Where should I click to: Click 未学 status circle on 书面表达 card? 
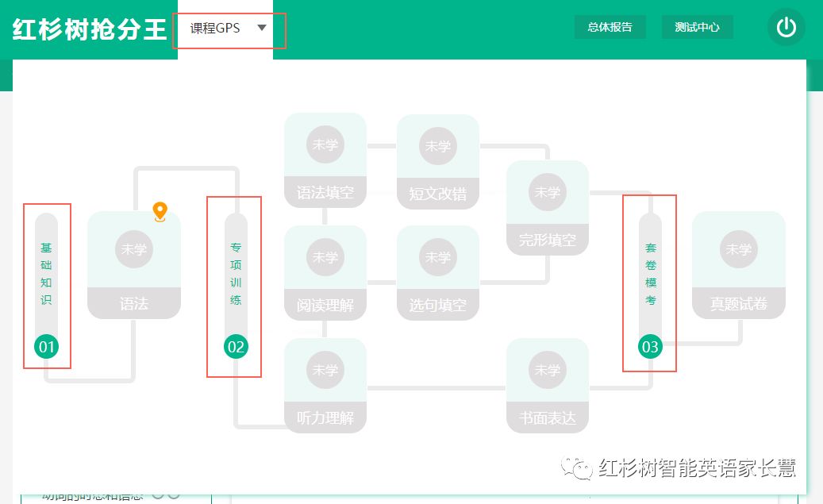click(548, 370)
